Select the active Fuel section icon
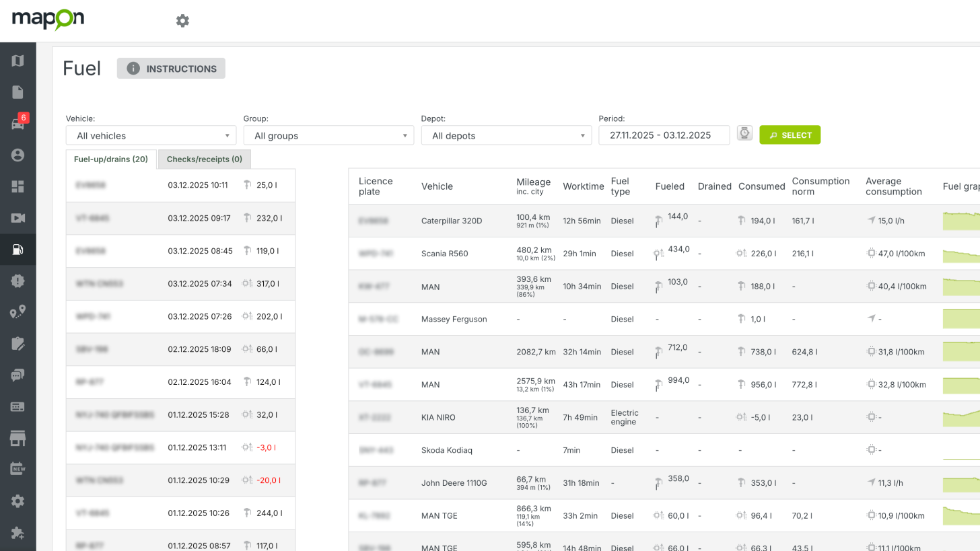 tap(17, 249)
